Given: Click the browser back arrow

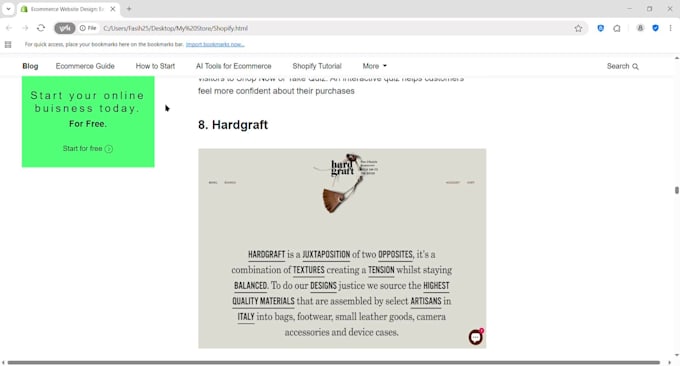Looking at the screenshot, I should click(x=9, y=28).
